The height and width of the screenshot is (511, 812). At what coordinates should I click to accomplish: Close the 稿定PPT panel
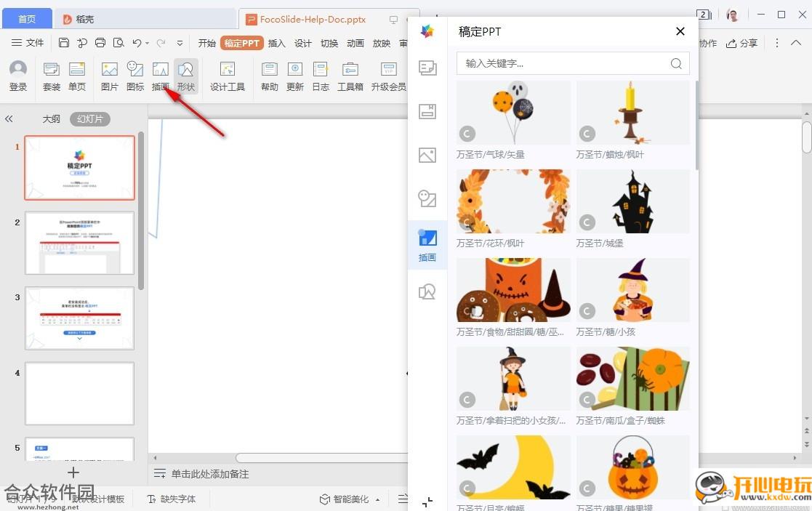pyautogui.click(x=680, y=31)
